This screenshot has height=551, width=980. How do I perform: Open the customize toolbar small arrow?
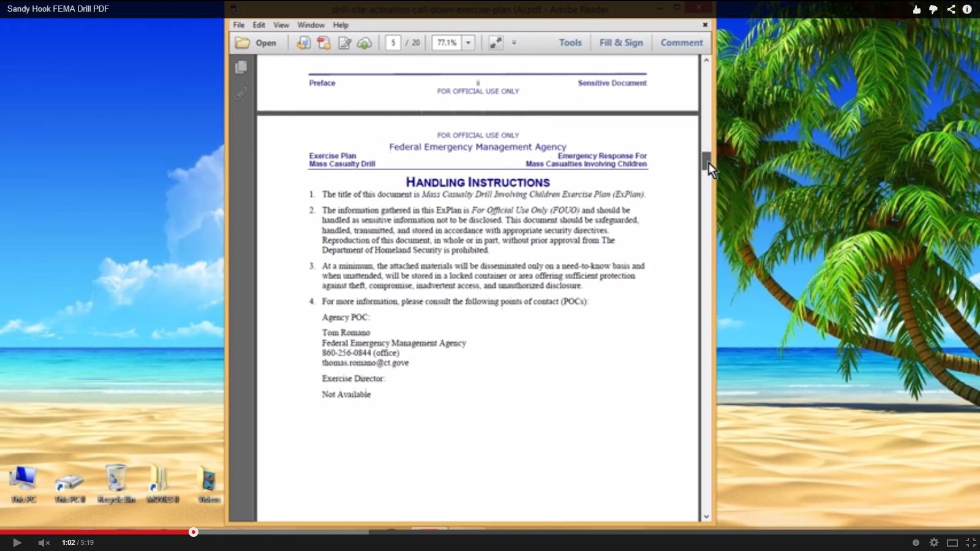pyautogui.click(x=514, y=43)
